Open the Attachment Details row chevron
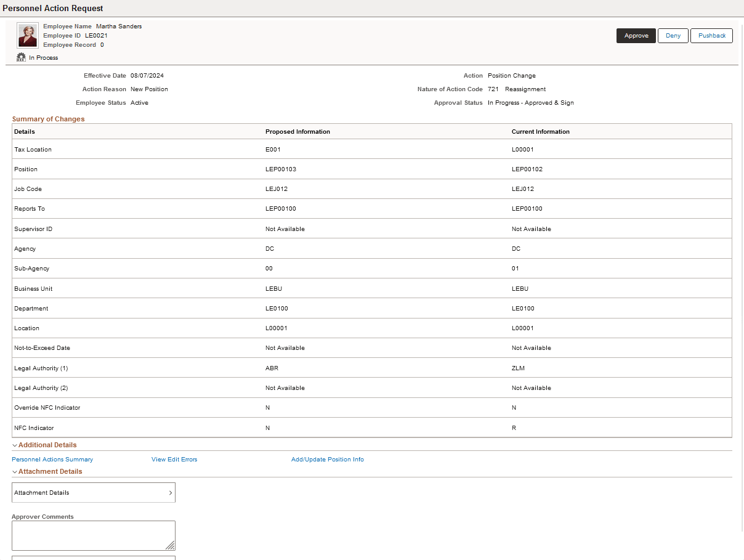This screenshot has height=560, width=744. coord(170,493)
